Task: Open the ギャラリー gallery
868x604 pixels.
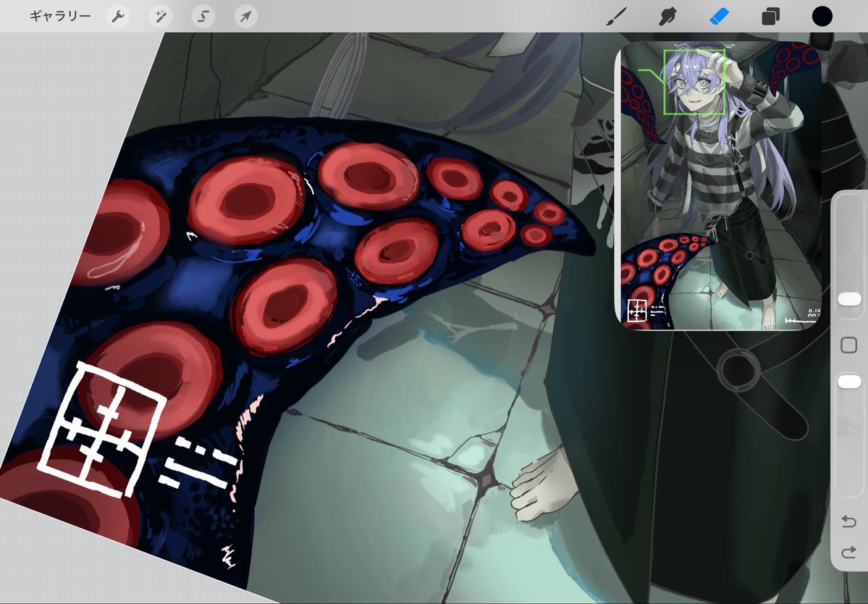Action: (x=60, y=16)
